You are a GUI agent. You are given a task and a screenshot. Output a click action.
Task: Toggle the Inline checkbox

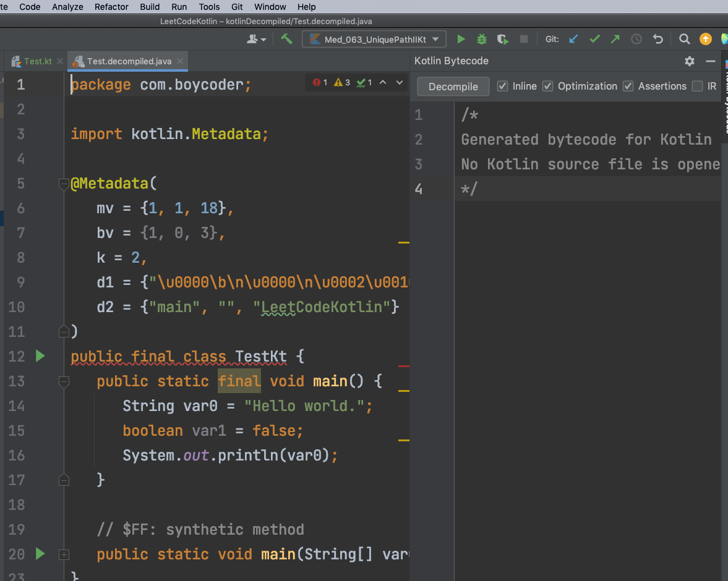tap(503, 86)
